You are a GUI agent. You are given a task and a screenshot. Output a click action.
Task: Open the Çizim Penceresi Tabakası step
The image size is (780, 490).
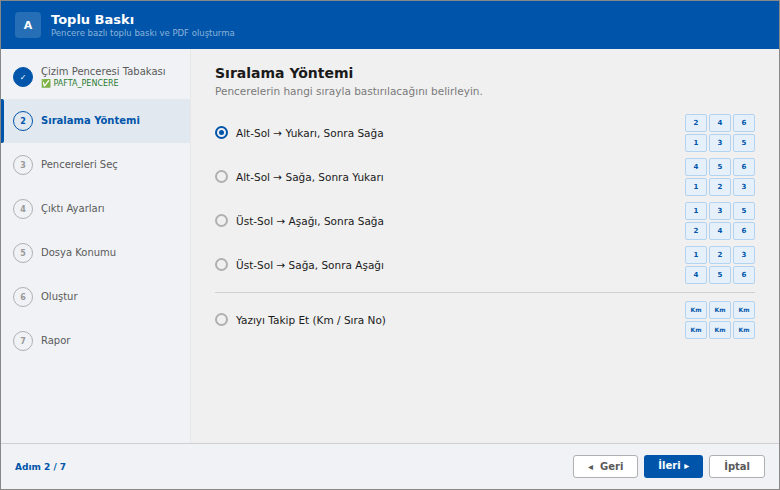[x=96, y=77]
